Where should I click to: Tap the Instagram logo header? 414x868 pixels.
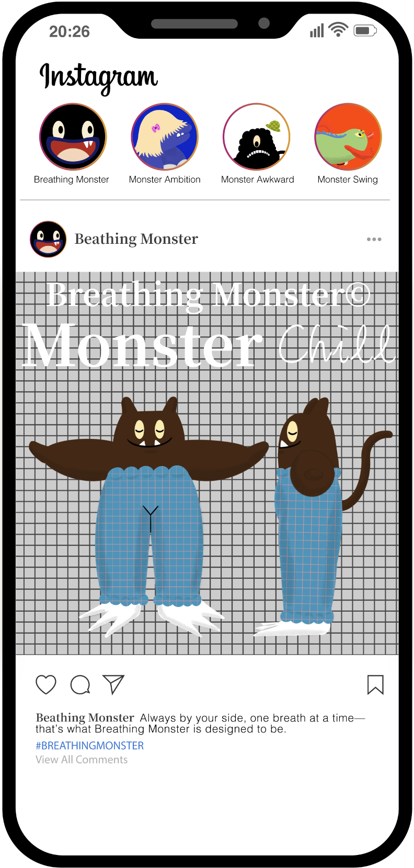pos(99,77)
